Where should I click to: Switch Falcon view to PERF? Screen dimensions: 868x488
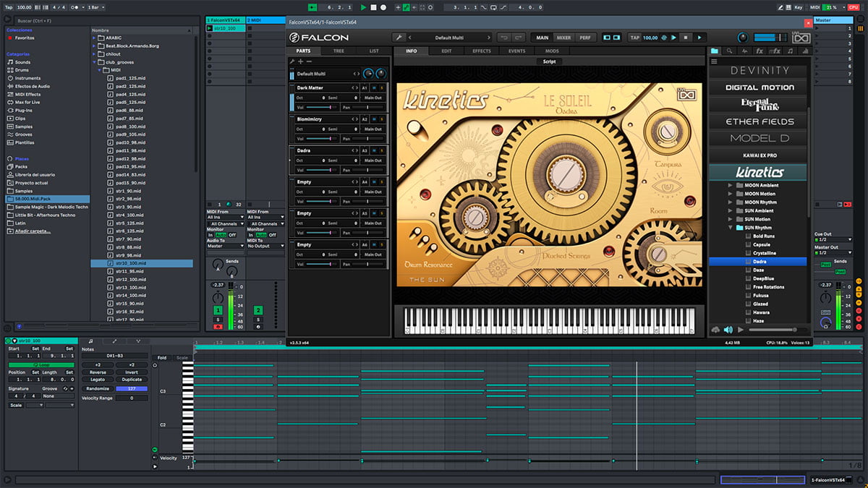[x=585, y=38]
